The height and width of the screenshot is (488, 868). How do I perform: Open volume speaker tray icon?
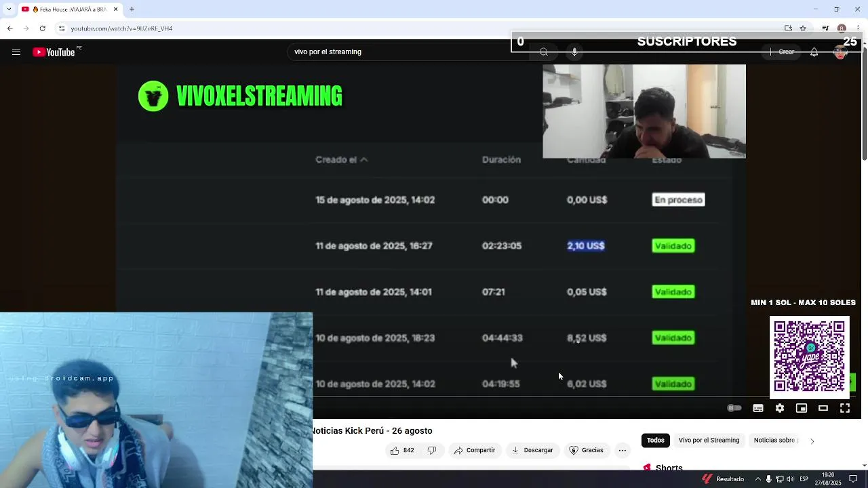(790, 479)
